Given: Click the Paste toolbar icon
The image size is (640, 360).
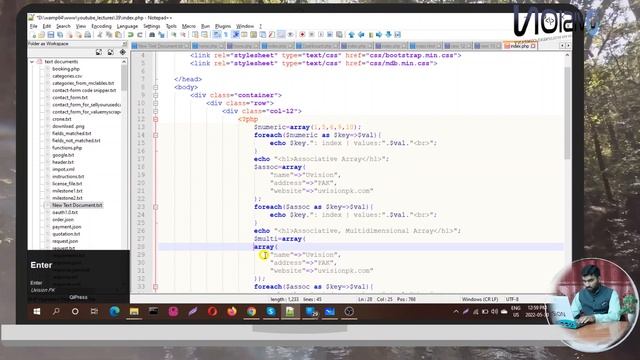Looking at the screenshot, I should tap(118, 35).
